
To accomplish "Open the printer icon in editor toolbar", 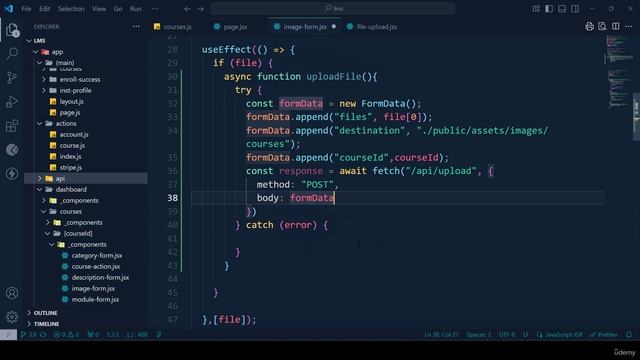I will click(x=589, y=27).
